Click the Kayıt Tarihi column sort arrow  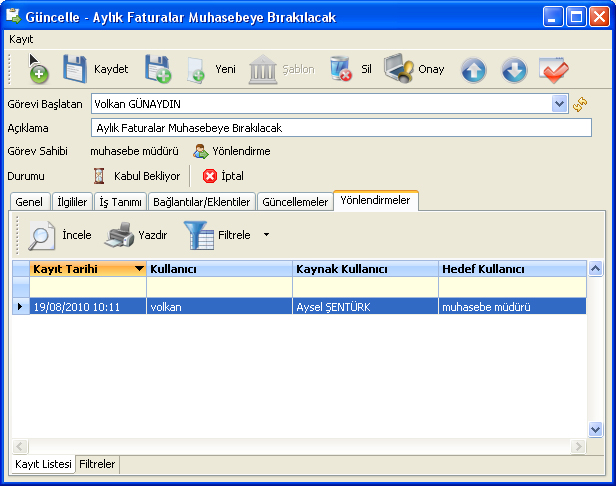click(139, 269)
